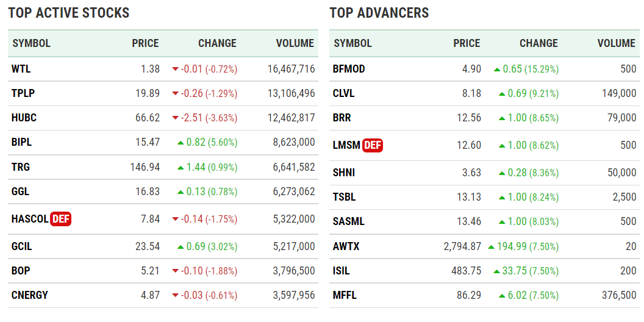Sort active stocks by VOLUME column header

tap(295, 43)
